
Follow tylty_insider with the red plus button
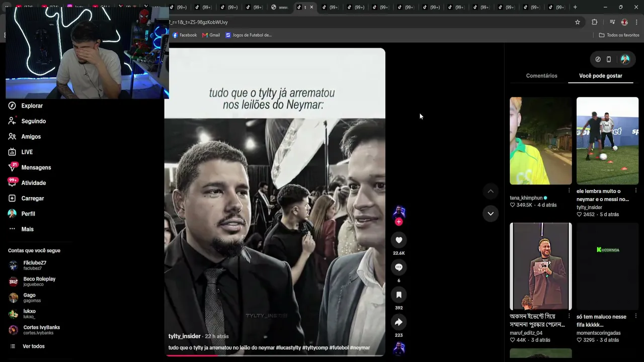[x=398, y=222]
